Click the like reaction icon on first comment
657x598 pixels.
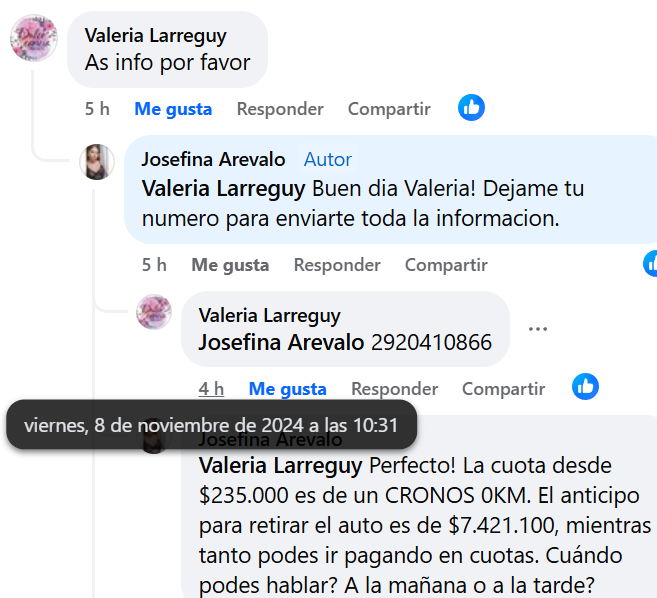tap(471, 108)
